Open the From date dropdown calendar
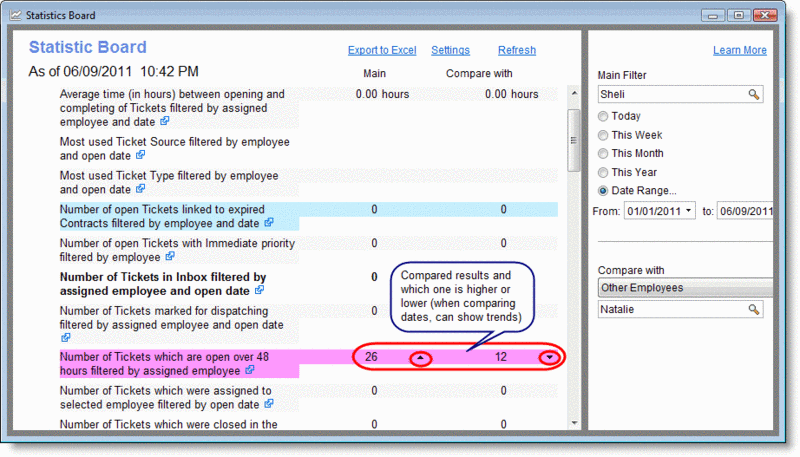 689,212
